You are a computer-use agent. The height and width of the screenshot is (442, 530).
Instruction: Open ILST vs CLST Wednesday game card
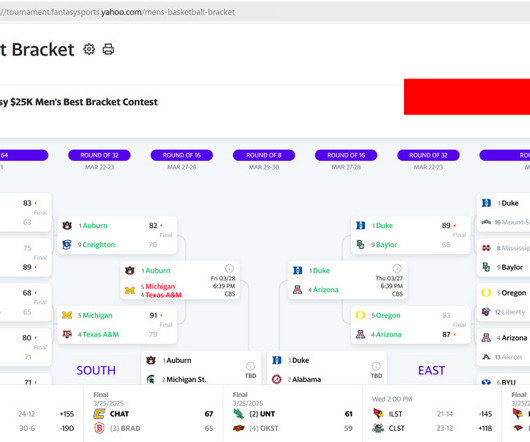(x=432, y=414)
